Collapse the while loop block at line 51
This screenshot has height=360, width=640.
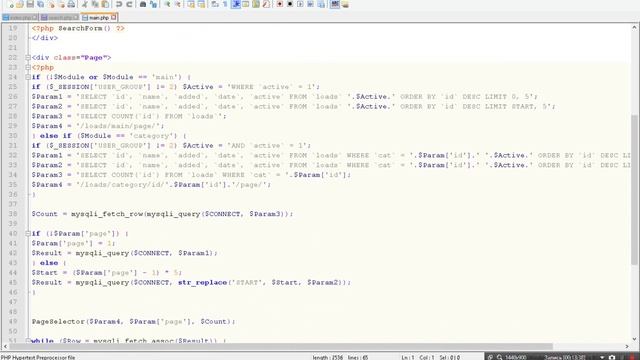click(28, 340)
